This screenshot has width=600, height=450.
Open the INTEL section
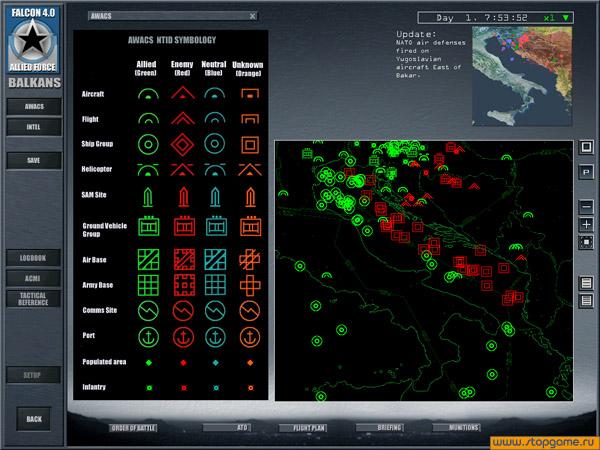tap(33, 128)
